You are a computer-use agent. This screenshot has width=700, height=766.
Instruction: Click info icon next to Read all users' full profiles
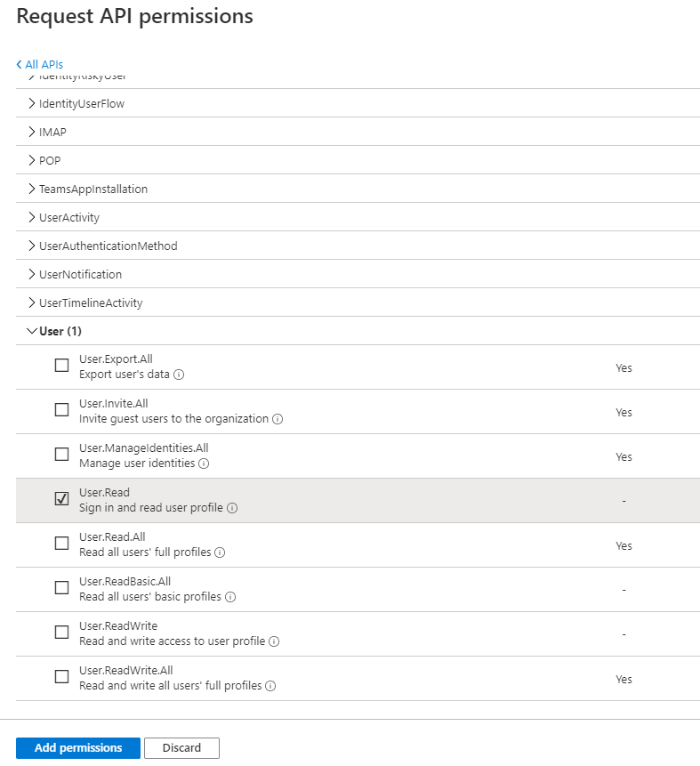220,552
